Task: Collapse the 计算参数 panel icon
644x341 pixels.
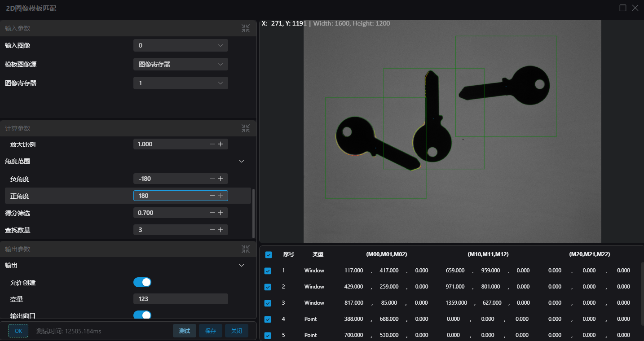Action: [246, 128]
